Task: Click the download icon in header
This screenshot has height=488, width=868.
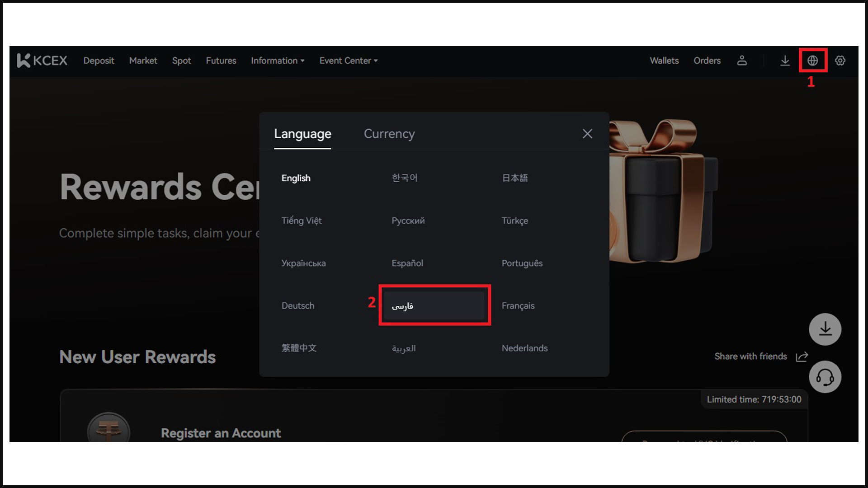Action: coord(785,60)
